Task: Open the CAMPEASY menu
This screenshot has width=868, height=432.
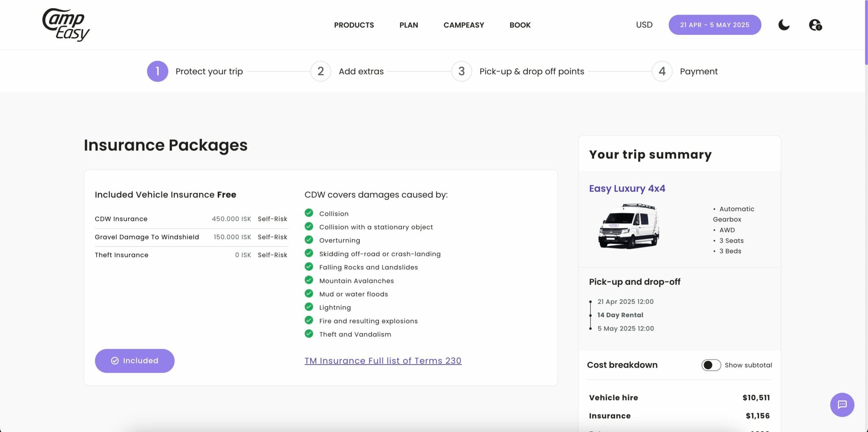Action: click(x=464, y=25)
